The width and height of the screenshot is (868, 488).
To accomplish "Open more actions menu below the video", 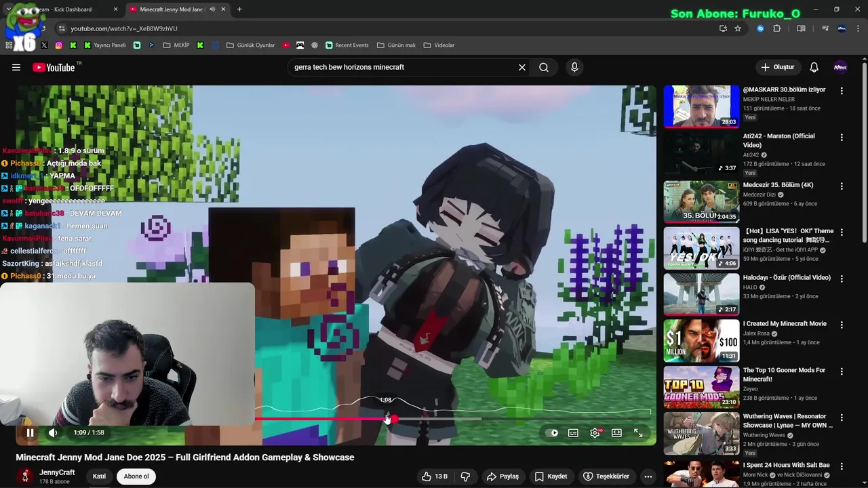I will tap(648, 476).
